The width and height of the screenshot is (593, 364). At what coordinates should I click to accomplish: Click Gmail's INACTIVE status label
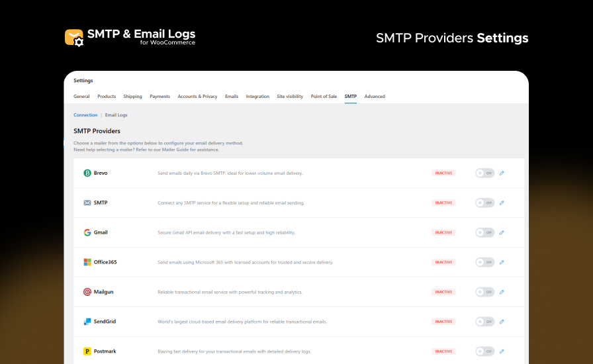443,232
